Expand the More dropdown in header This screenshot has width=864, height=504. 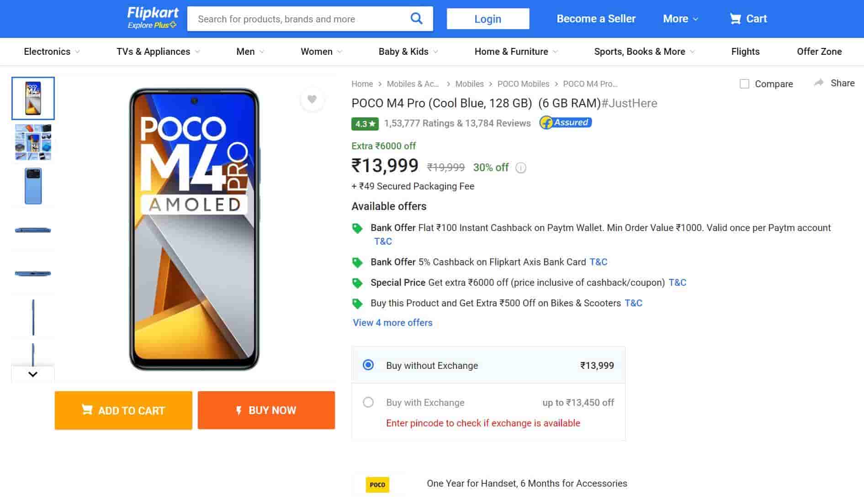point(680,19)
